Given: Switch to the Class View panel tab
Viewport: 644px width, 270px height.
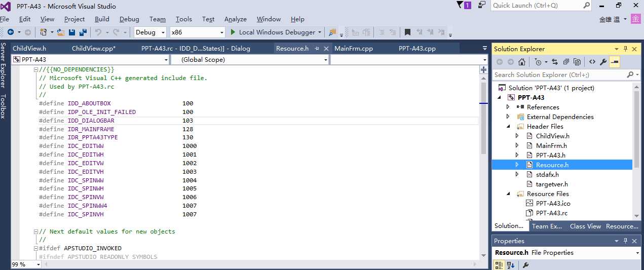Looking at the screenshot, I should pyautogui.click(x=585, y=226).
